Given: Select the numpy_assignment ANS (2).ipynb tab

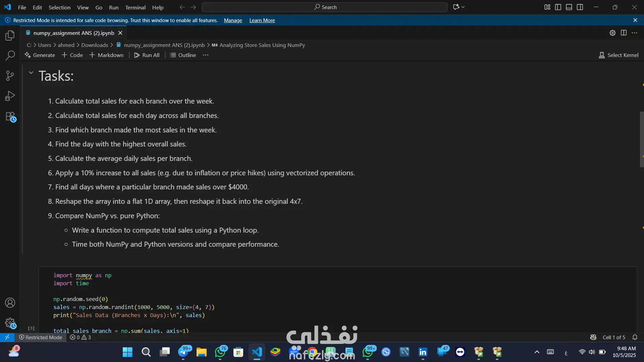Looking at the screenshot, I should pos(74,33).
